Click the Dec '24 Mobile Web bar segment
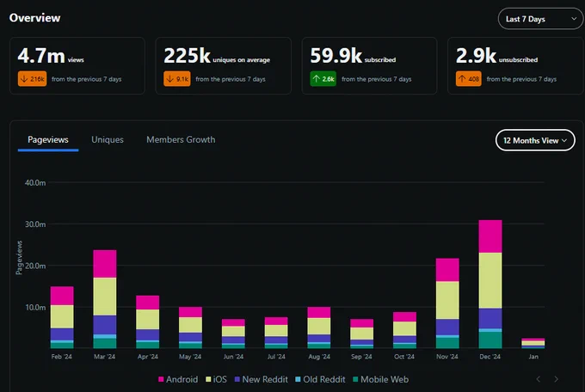This screenshot has height=392, width=585. (x=490, y=340)
